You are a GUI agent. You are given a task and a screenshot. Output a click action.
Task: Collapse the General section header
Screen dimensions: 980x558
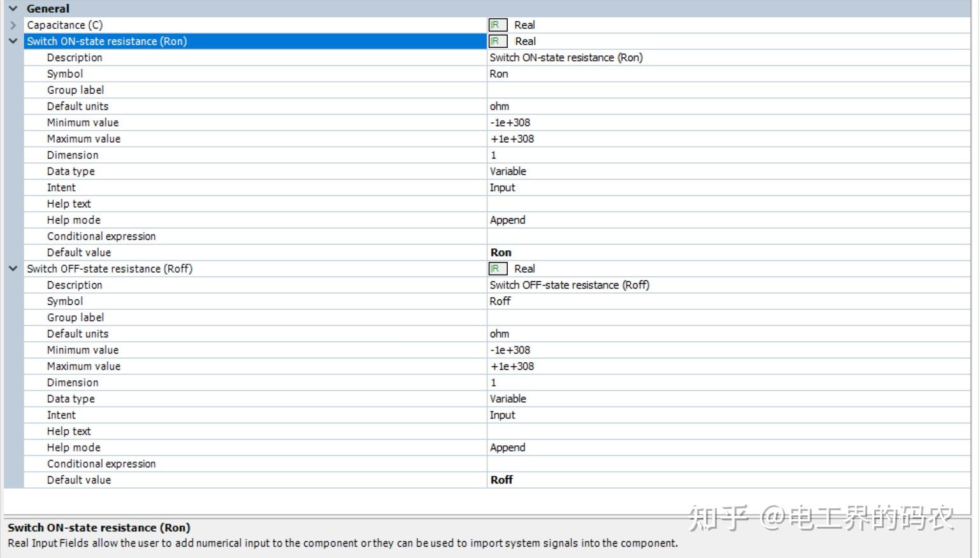pos(13,8)
